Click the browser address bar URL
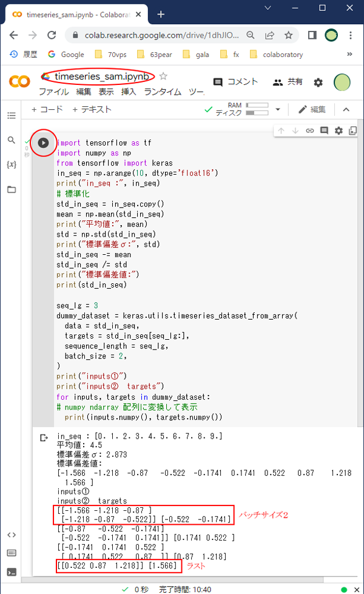Screen dimensions: 364x594 pyautogui.click(x=162, y=35)
